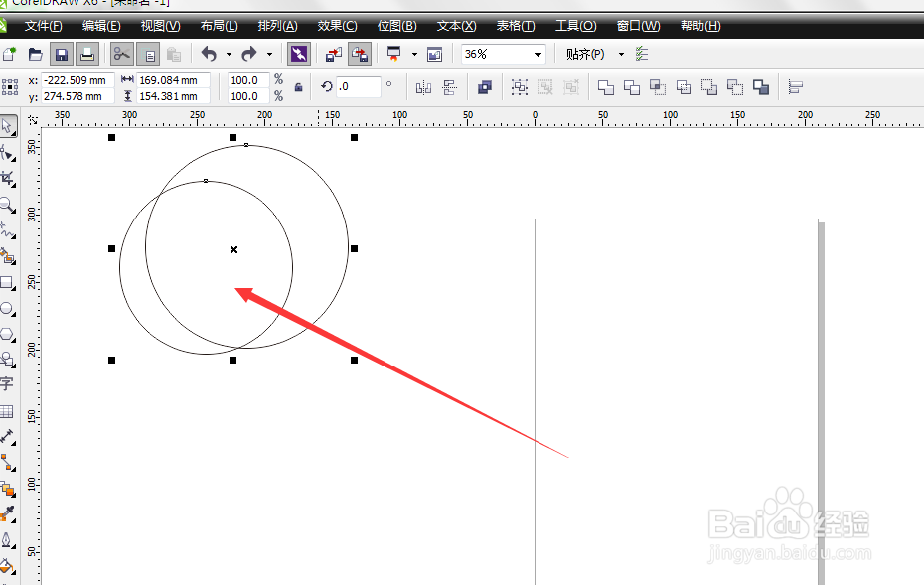Select the Shape edit tool
This screenshot has height=585, width=924.
click(x=8, y=154)
